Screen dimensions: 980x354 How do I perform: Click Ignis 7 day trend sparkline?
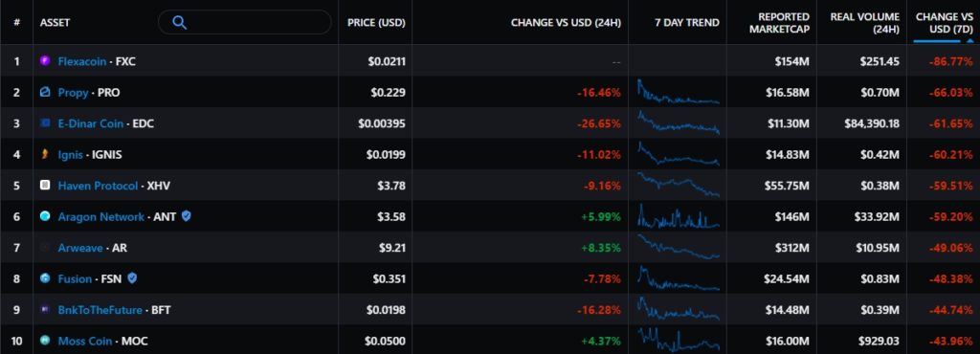click(x=679, y=154)
